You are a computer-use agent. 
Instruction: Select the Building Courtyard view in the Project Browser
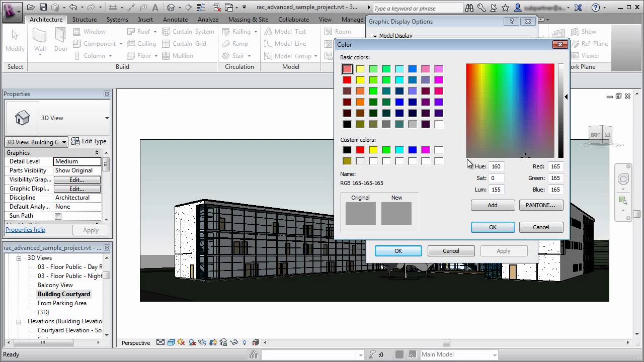click(63, 294)
